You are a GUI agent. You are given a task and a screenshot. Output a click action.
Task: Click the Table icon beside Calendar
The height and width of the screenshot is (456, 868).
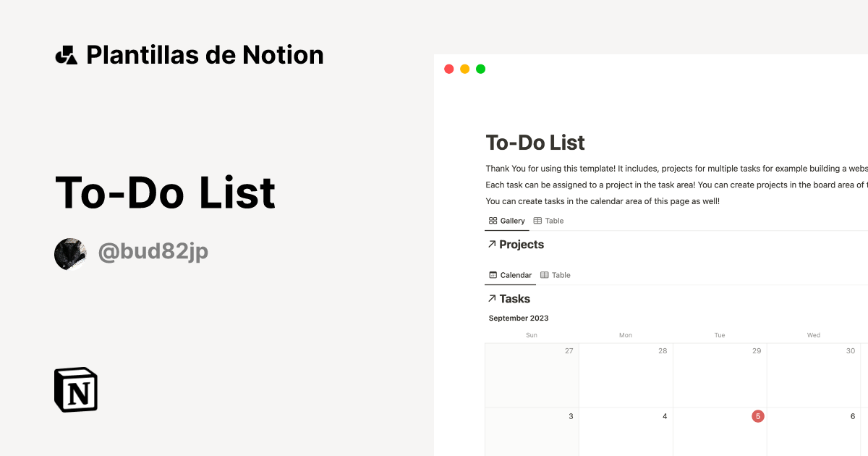click(544, 275)
